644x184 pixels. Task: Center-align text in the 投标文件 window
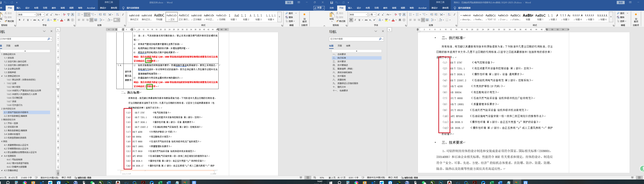(83, 20)
